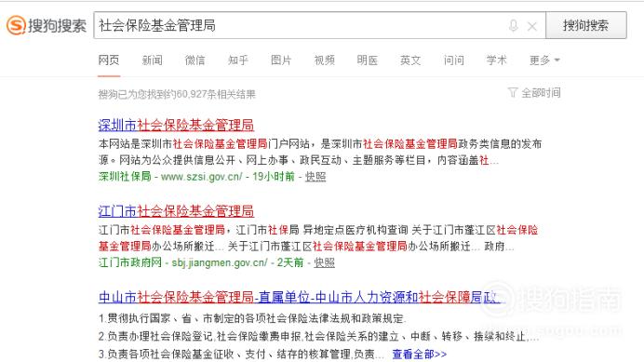The image size is (644, 362).
Task: Switch to the 知乎 tab
Action: click(x=238, y=60)
